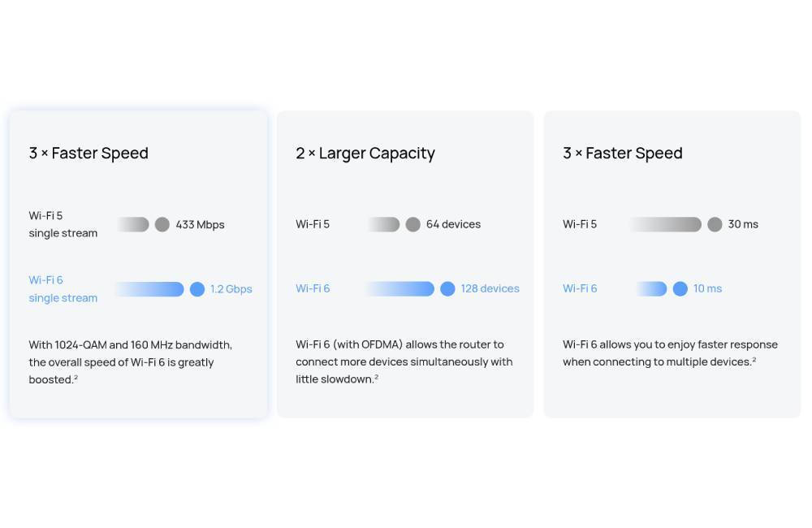Click the blue dot beside 128 devices

pyautogui.click(x=447, y=288)
